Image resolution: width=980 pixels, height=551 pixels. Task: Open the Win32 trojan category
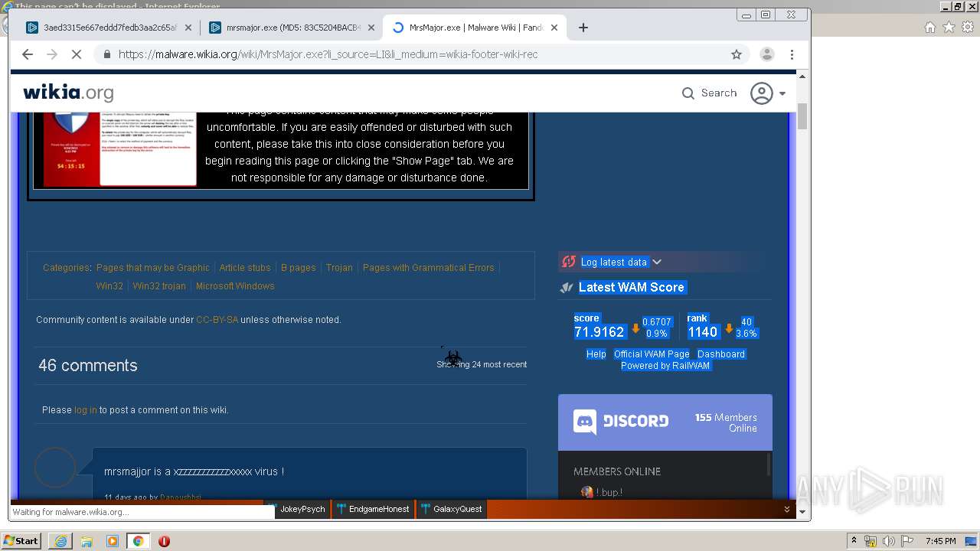pos(159,286)
